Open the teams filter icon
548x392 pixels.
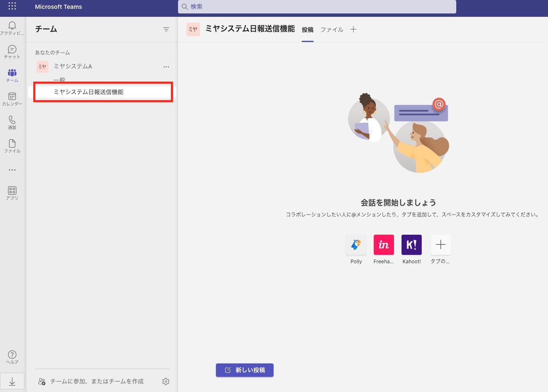(x=166, y=29)
